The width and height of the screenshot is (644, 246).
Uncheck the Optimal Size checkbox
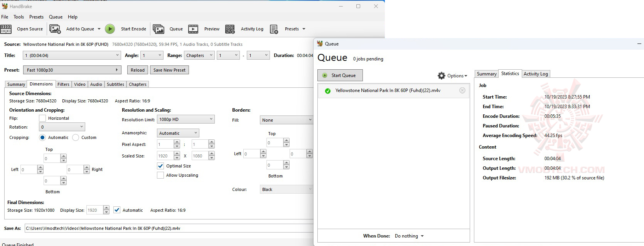pos(160,166)
